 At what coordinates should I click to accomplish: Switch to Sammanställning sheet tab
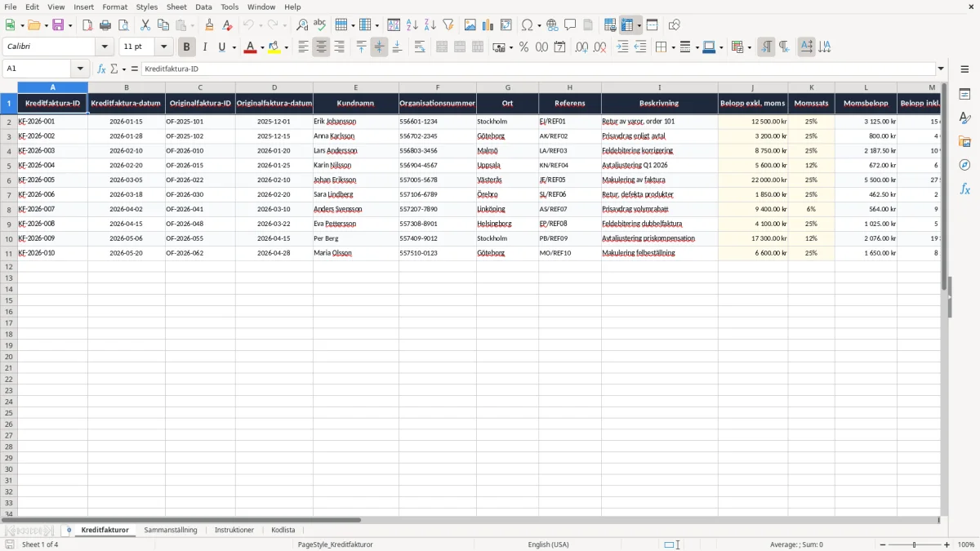[x=171, y=530]
